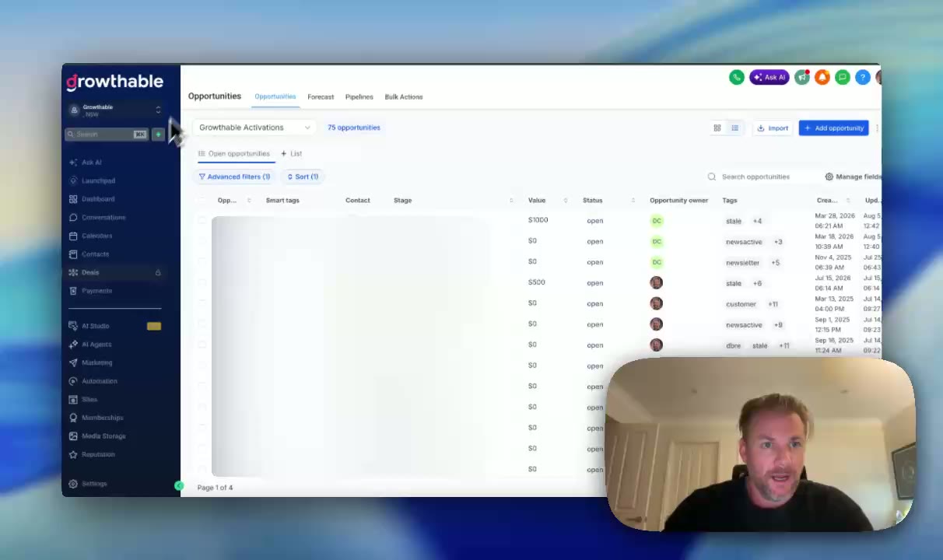Select Deals in the sidebar
The width and height of the screenshot is (943, 560).
click(90, 272)
